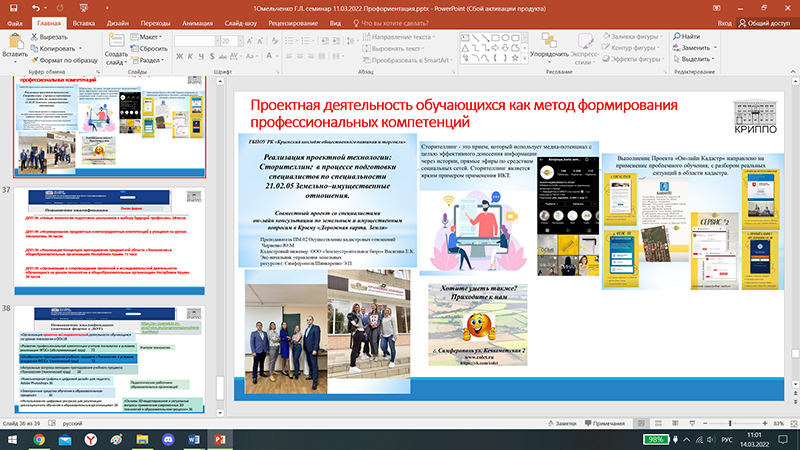Select slide 38 thumbnail
Screen dimensions: 800x450
tap(109, 359)
